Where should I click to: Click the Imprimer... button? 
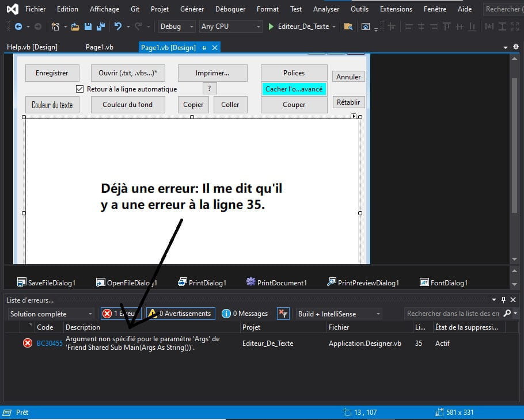pyautogui.click(x=212, y=73)
